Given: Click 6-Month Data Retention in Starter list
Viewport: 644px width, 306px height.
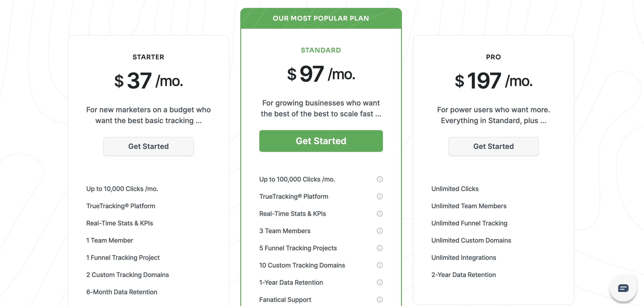Looking at the screenshot, I should [122, 292].
